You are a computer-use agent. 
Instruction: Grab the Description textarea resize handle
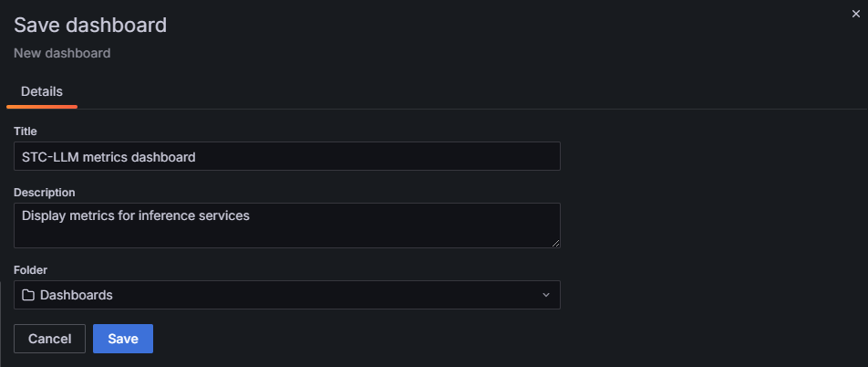(x=554, y=242)
